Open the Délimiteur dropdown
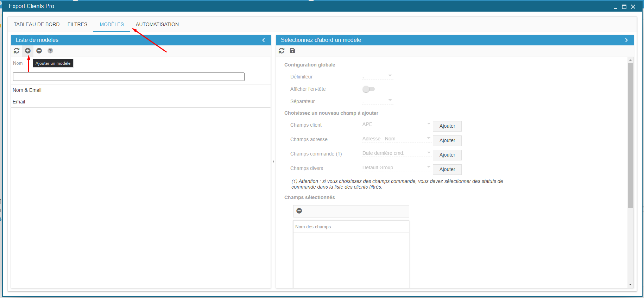This screenshot has width=644, height=298. 378,76
